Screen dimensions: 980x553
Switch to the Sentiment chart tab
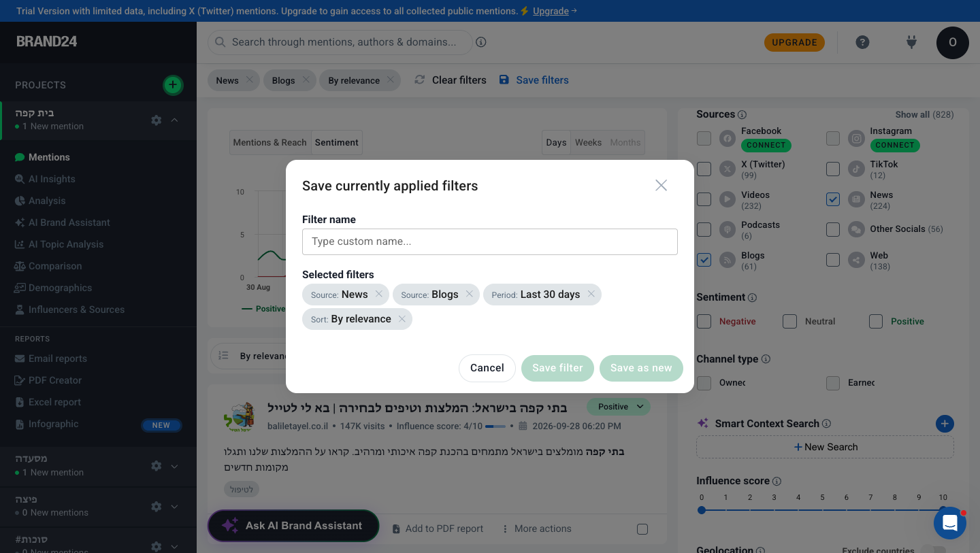click(x=336, y=142)
